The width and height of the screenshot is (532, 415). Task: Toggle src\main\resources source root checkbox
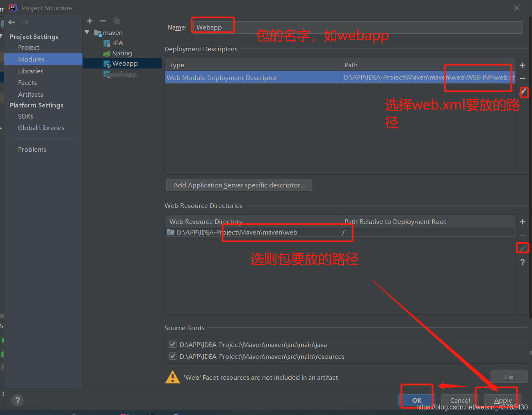(173, 356)
